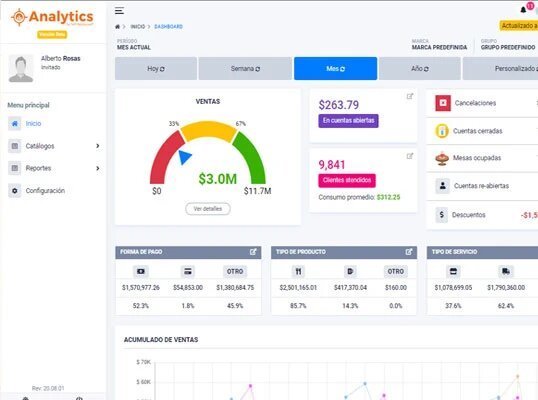This screenshot has height=400, width=538.
Task: Expand the Tipo de Producto panel icon
Action: pyautogui.click(x=409, y=252)
